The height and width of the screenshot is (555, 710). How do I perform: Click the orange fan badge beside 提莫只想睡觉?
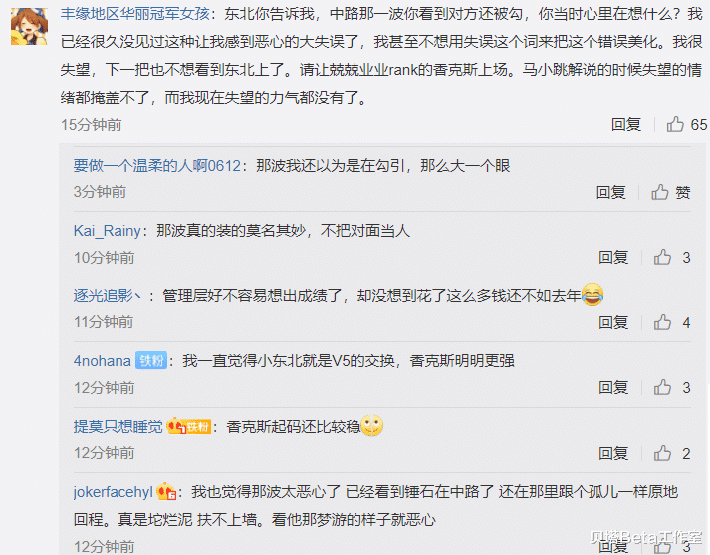(x=188, y=426)
